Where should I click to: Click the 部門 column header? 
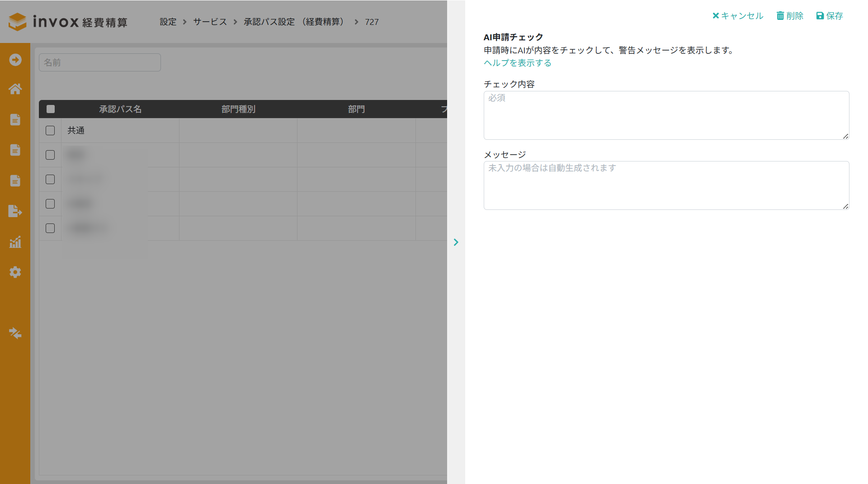[356, 109]
